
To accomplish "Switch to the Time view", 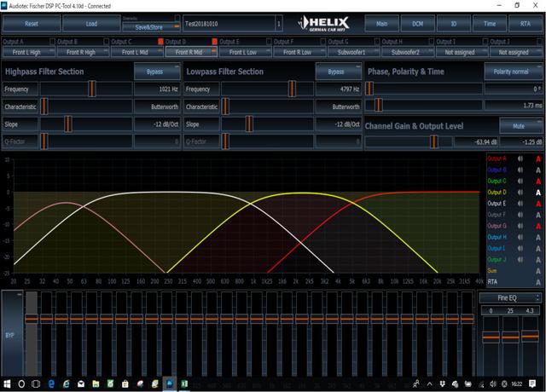I will pos(490,24).
